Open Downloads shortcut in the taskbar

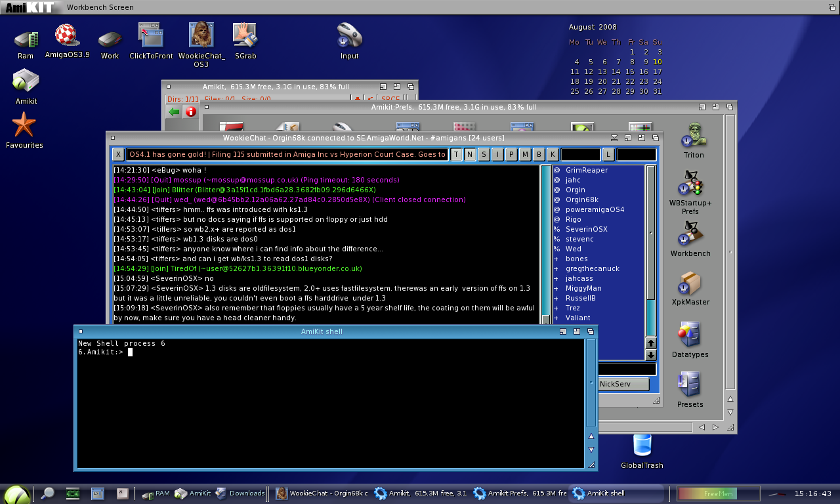[240, 493]
